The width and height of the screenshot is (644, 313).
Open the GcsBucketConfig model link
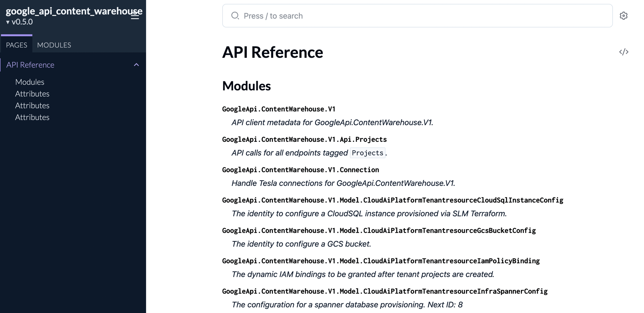(x=379, y=231)
